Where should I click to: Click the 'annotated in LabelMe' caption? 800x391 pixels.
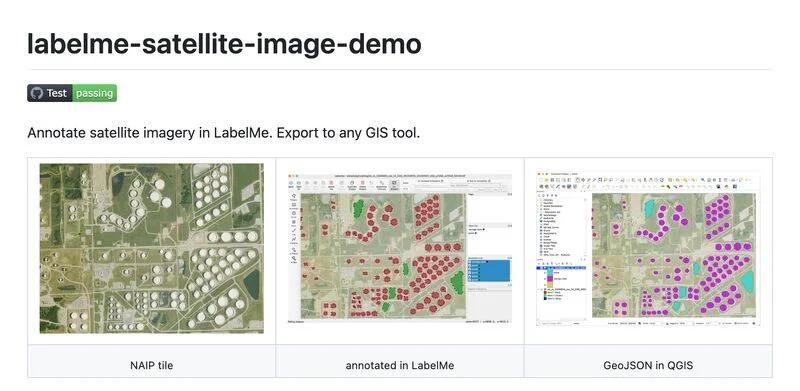tap(399, 365)
